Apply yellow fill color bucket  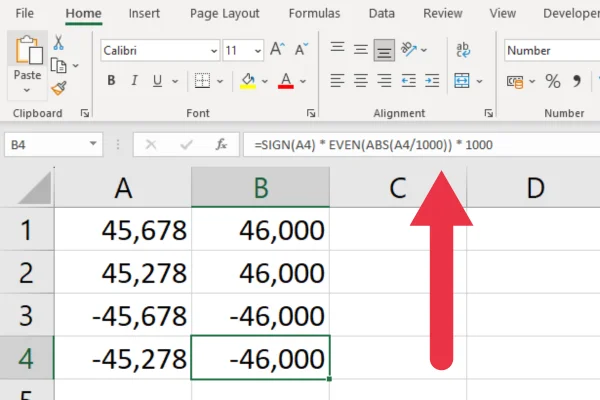click(248, 81)
